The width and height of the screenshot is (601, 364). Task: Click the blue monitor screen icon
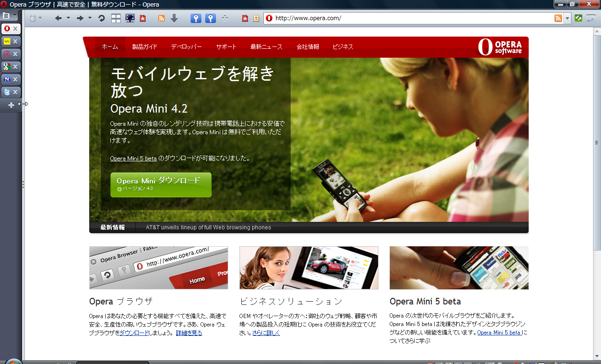pyautogui.click(x=130, y=18)
